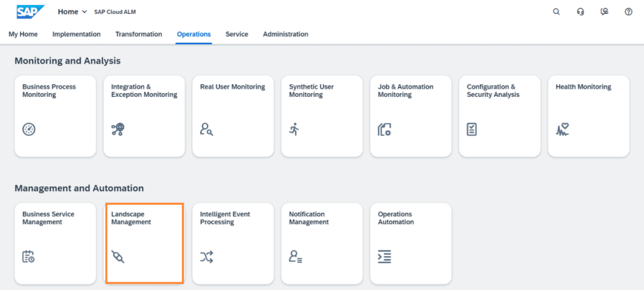Switch to the Administration tab
This screenshot has height=290, width=644.
(286, 34)
